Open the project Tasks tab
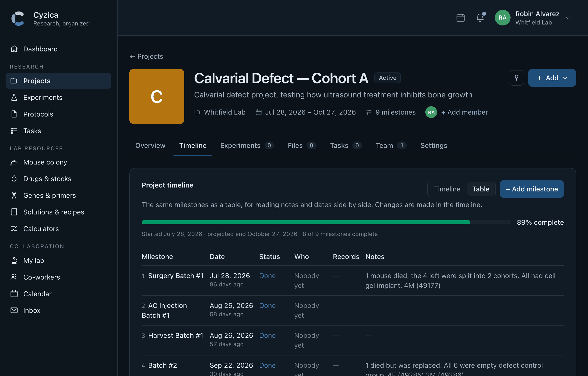This screenshot has width=588, height=376. pyautogui.click(x=346, y=145)
